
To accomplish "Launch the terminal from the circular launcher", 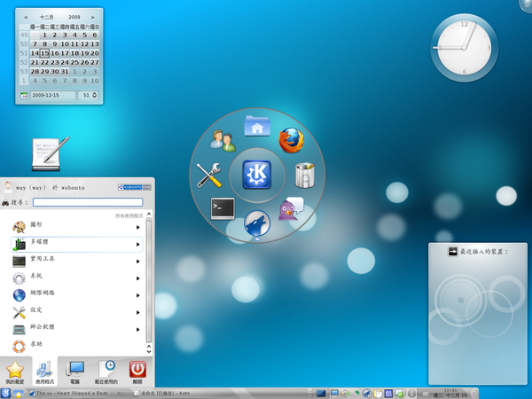I will pos(223,208).
